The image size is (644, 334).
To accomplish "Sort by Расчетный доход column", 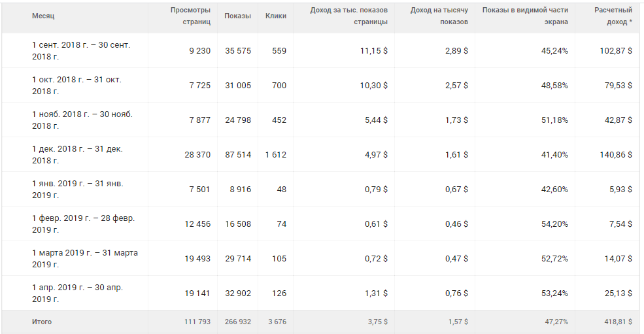I will 613,16.
